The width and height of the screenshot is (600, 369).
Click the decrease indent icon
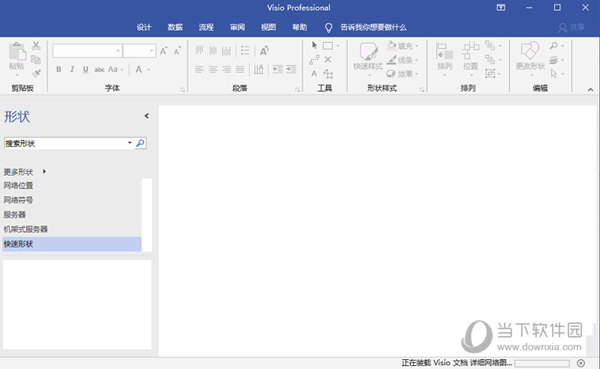(277, 69)
